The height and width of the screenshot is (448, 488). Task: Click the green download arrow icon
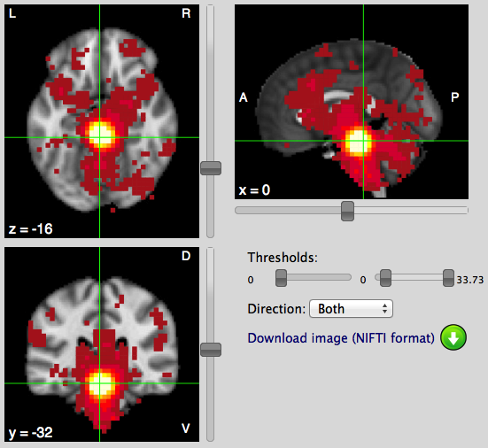(x=453, y=337)
